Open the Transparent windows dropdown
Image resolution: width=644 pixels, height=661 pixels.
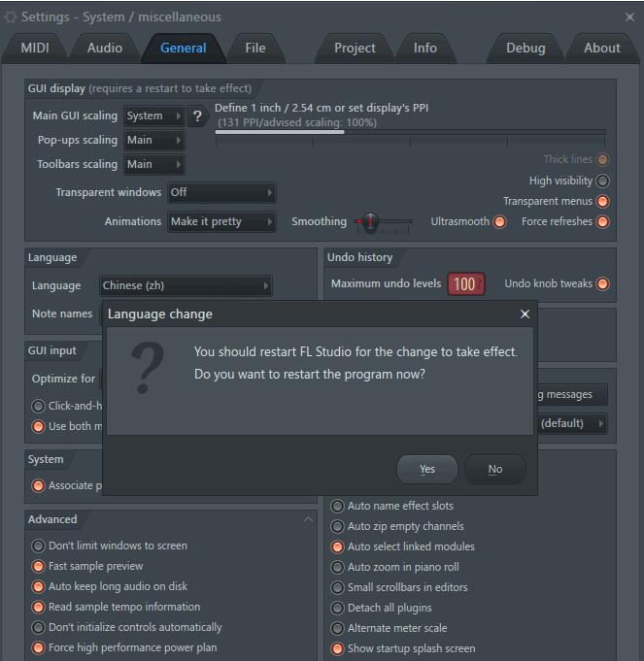tap(221, 192)
